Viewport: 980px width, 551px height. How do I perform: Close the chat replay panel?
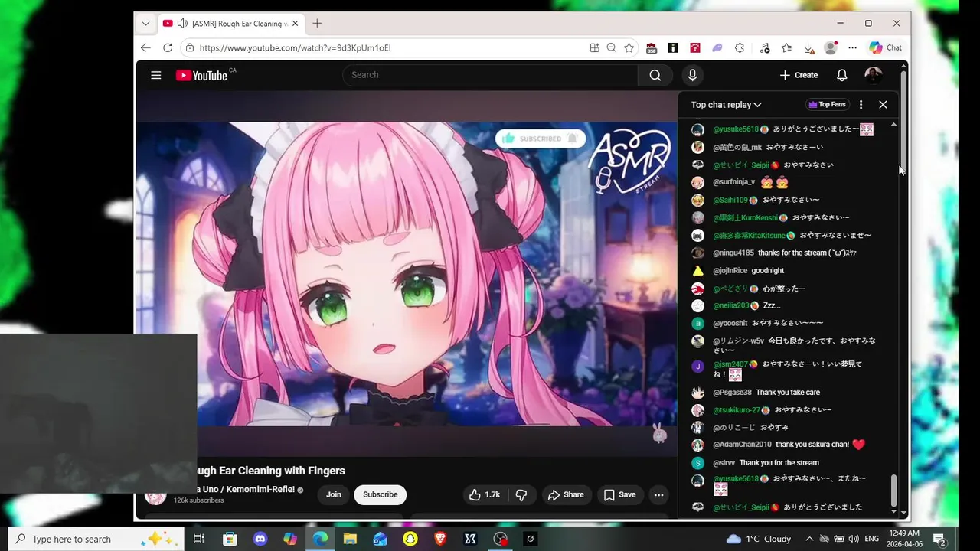tap(883, 105)
